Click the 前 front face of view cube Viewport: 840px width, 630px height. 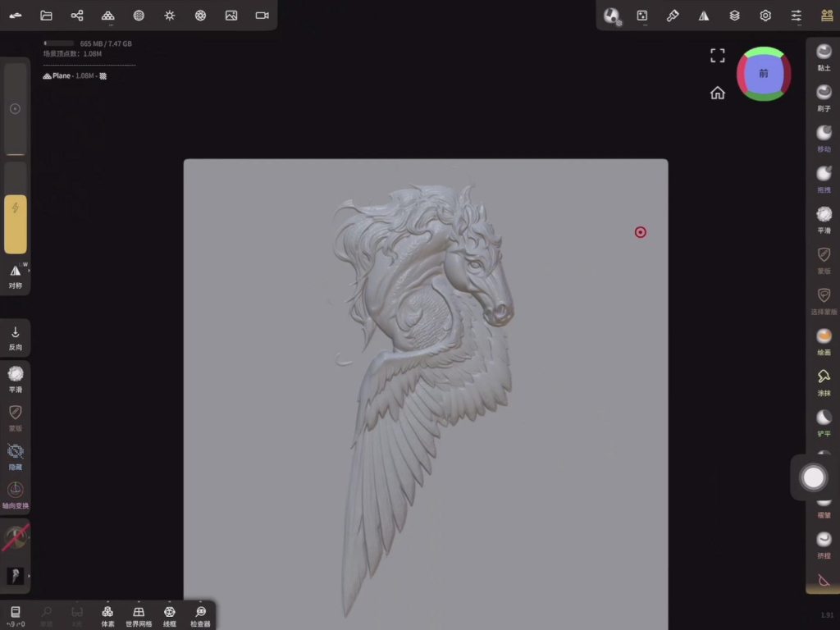tap(764, 73)
